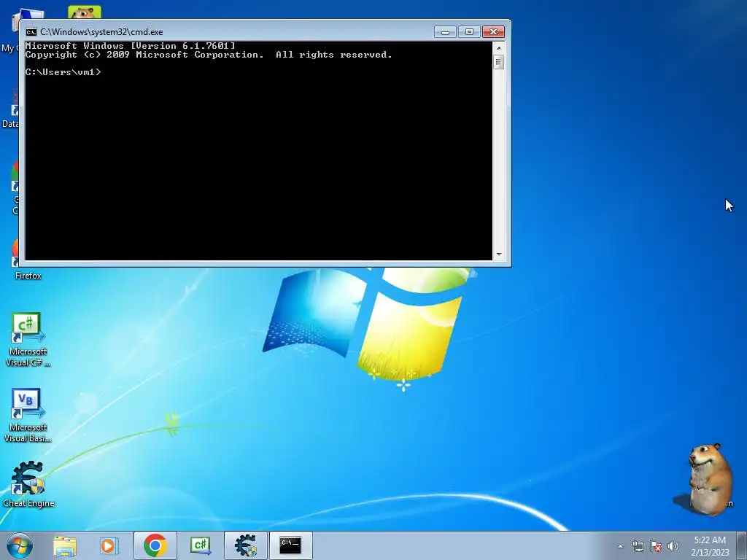Click the cmd vertical scrollbar thumb

(499, 62)
